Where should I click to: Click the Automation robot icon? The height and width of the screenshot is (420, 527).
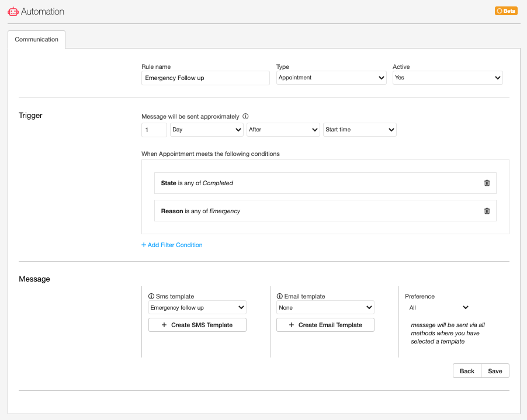[x=13, y=12]
